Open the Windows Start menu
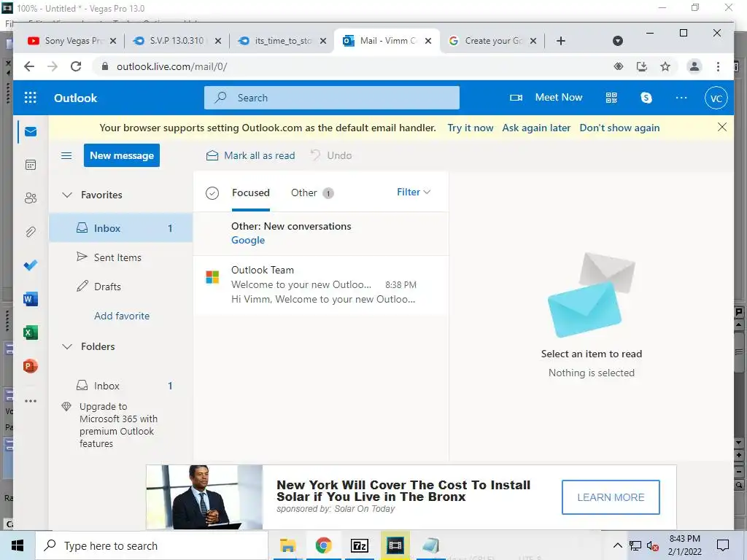 [x=18, y=545]
